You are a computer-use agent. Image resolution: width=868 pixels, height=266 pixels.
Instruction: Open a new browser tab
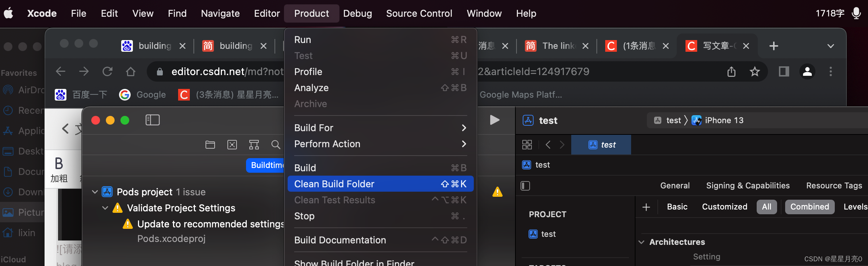773,46
